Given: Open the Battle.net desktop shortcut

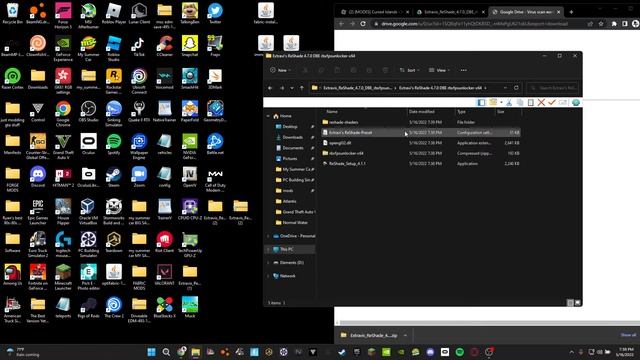Looking at the screenshot, I should pos(215,144).
